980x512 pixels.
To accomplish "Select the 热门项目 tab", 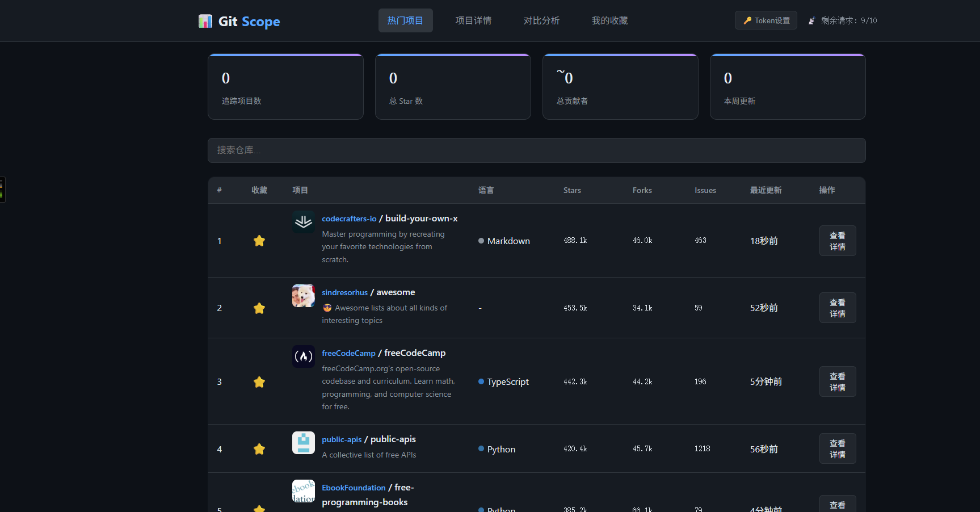I will [x=405, y=20].
